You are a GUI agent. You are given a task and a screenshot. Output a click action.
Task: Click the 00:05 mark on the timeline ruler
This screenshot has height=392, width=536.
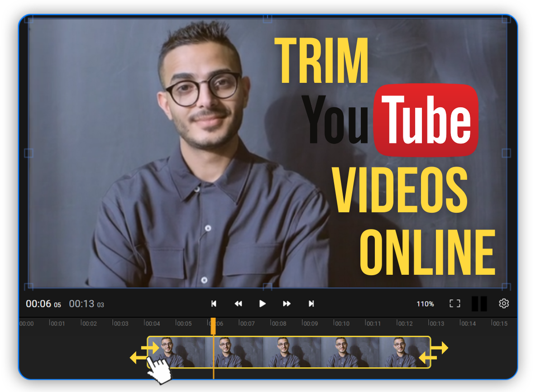(183, 323)
